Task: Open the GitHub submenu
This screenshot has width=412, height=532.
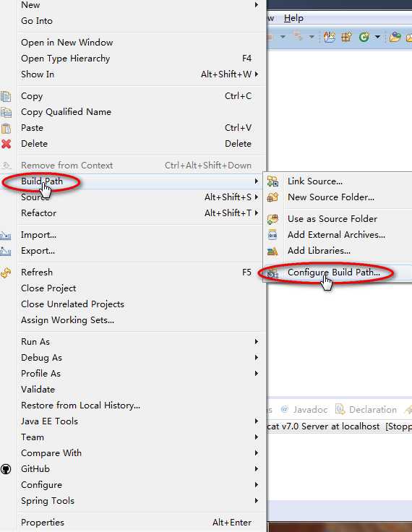Action: tap(141, 469)
